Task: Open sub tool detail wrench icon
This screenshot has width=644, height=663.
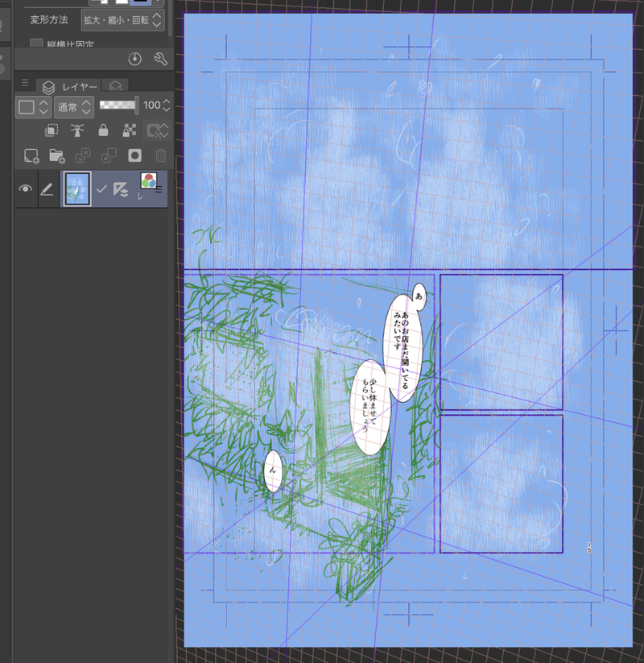Action: pos(160,59)
